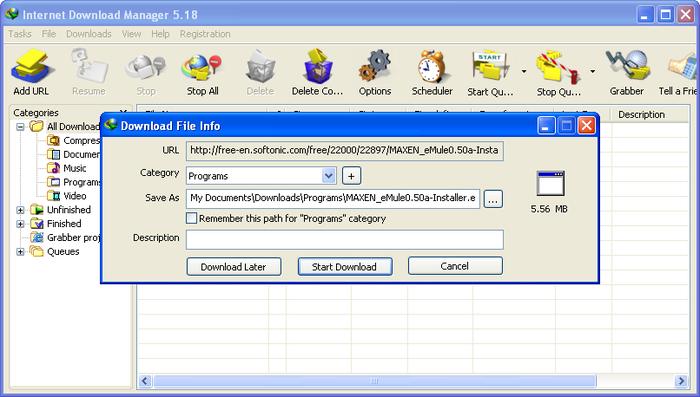Image resolution: width=700 pixels, height=397 pixels.
Task: Click the Delete Completed toolbar icon
Action: (317, 67)
